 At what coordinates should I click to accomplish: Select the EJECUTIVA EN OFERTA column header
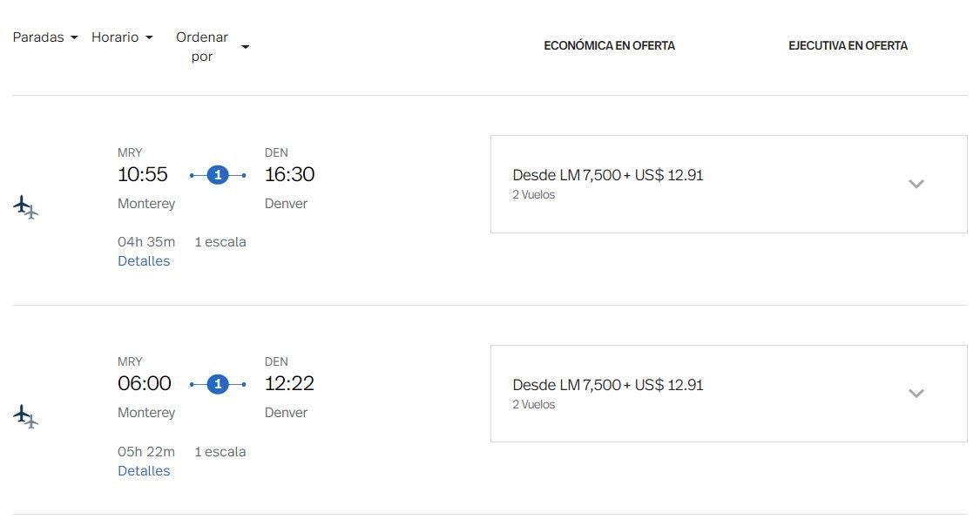click(x=848, y=46)
